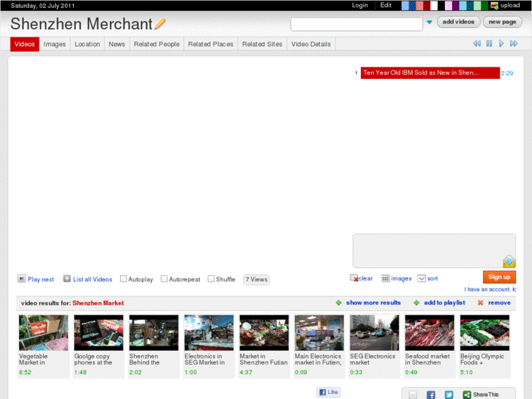The height and width of the screenshot is (399, 532).
Task: Select the white theme swatch
Action: [434, 5]
